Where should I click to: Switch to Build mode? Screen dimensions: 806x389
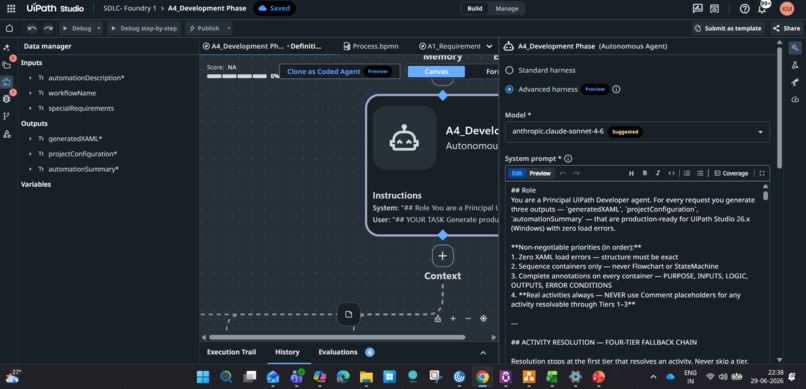click(474, 8)
